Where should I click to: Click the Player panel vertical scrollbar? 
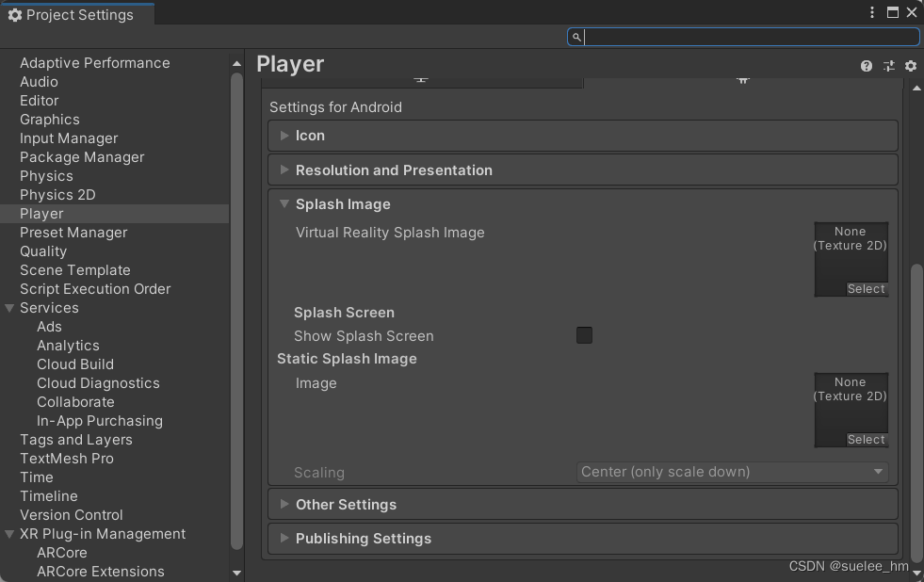click(x=916, y=414)
